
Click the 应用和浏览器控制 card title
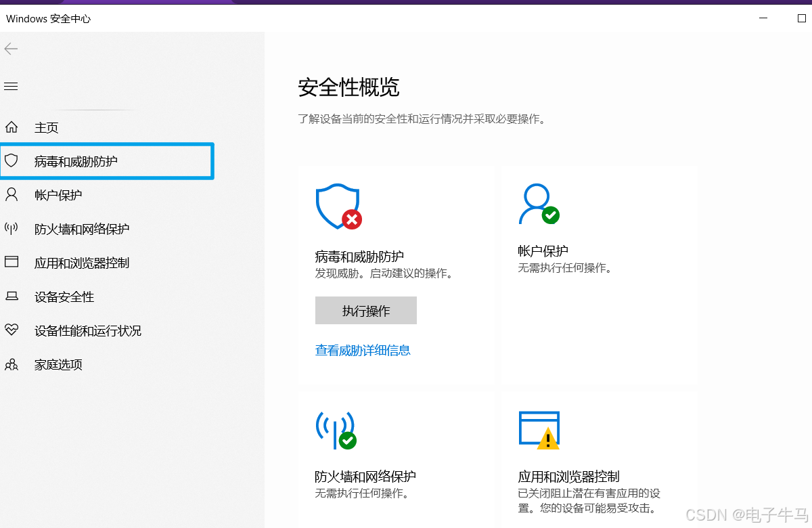[x=569, y=477]
